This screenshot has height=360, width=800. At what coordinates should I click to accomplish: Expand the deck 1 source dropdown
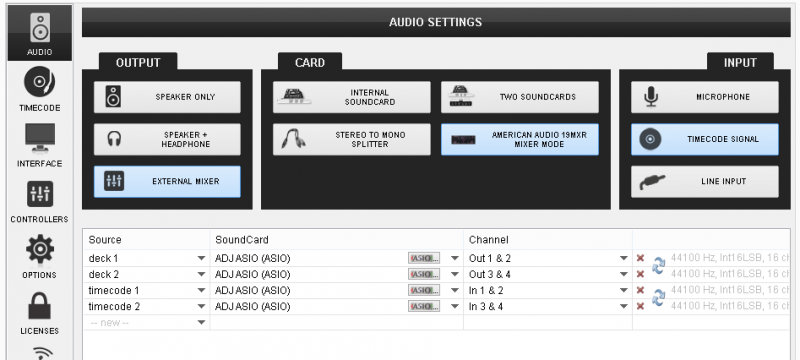202,259
